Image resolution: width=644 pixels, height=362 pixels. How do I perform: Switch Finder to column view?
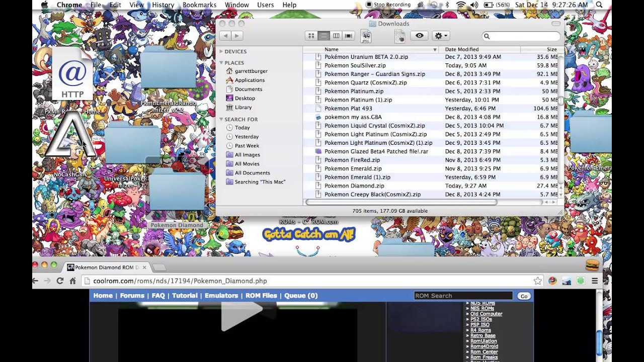pyautogui.click(x=336, y=36)
